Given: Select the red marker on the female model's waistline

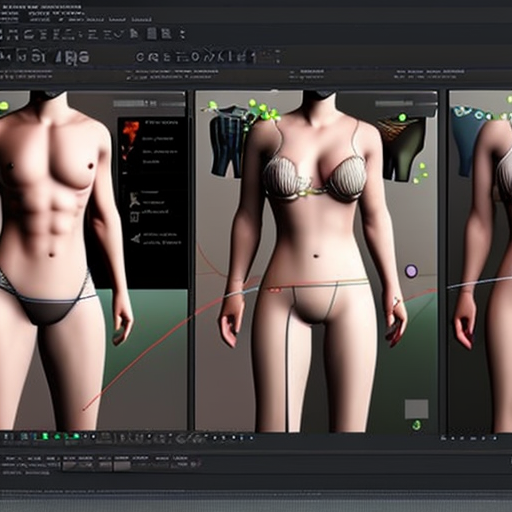Looking at the screenshot, I should coord(275,290).
